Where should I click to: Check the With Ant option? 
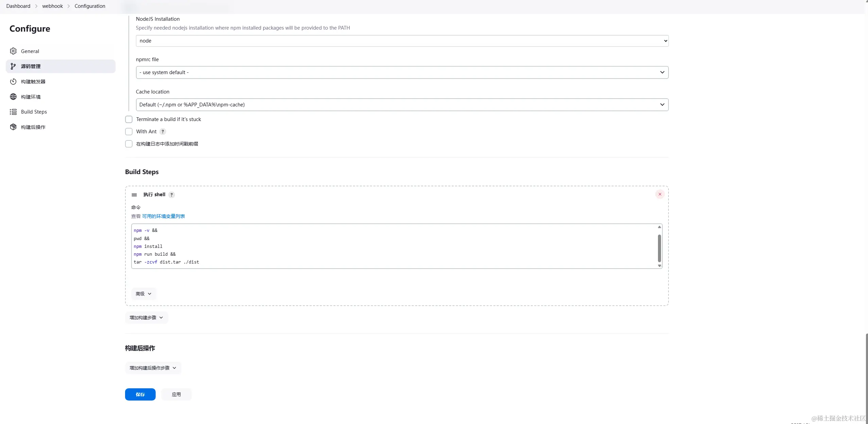click(x=129, y=132)
